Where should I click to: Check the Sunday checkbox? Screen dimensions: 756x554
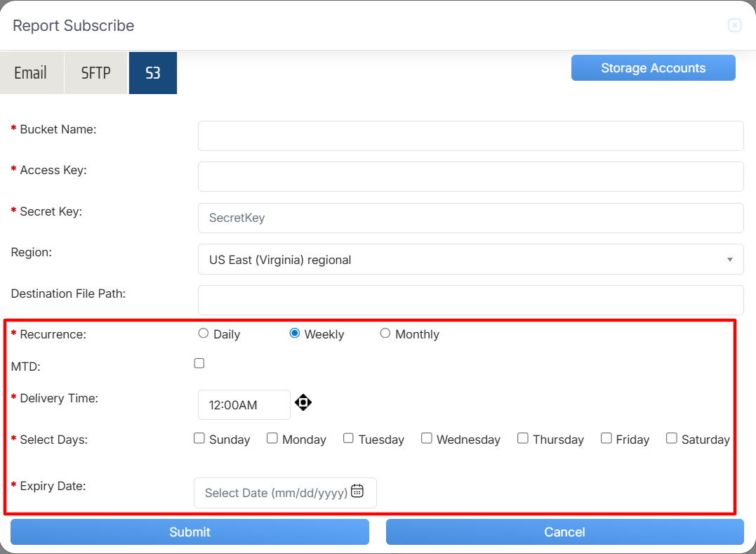pos(199,438)
